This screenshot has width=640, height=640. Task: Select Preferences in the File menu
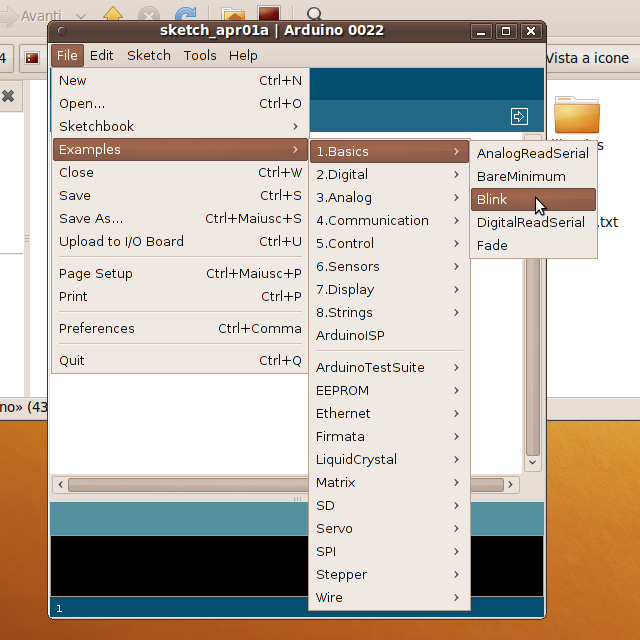click(x=180, y=328)
